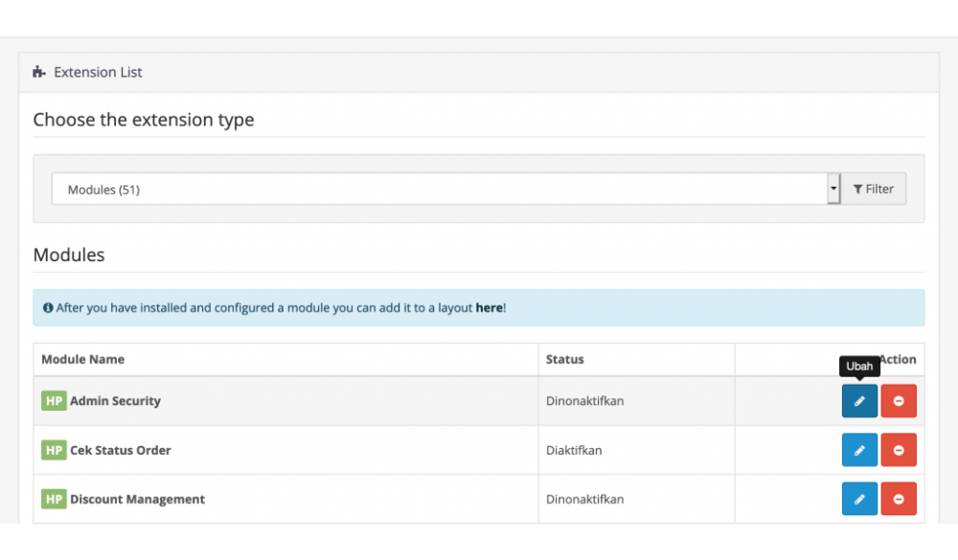Select the Admin Security module name
958x560 pixels.
point(115,401)
